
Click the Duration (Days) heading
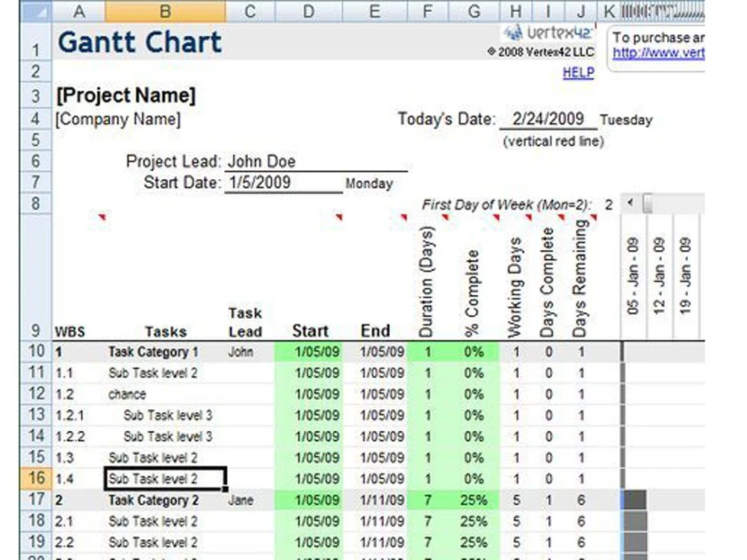[x=427, y=281]
